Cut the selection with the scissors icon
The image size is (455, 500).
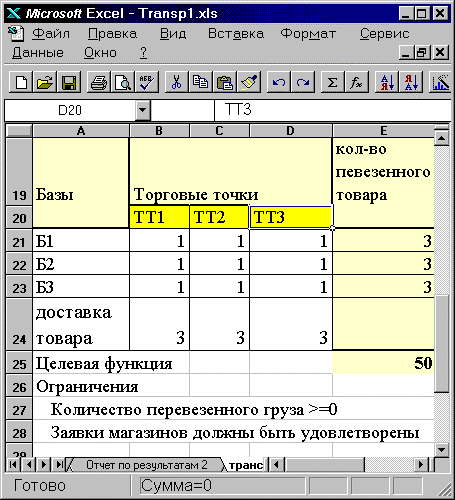tap(176, 82)
